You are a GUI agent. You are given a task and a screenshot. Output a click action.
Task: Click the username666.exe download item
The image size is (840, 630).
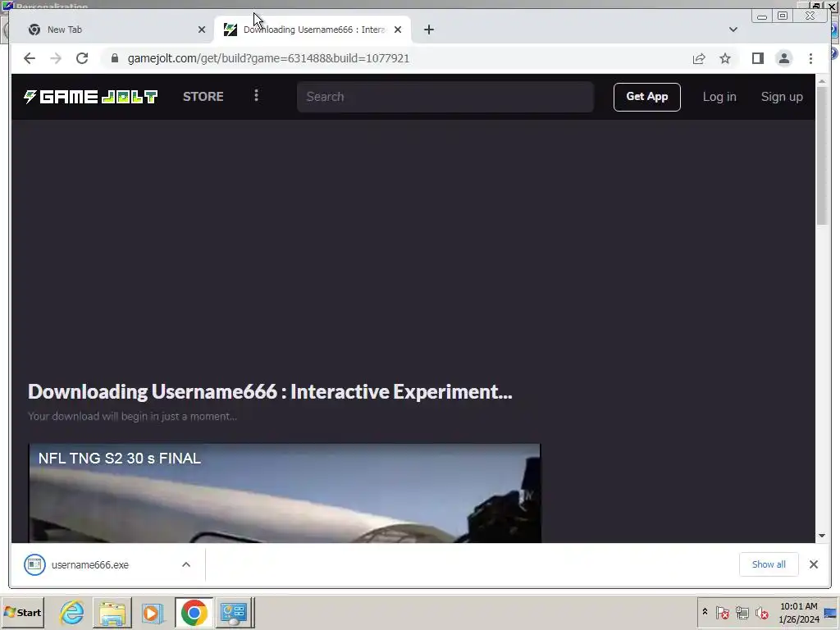[107, 564]
